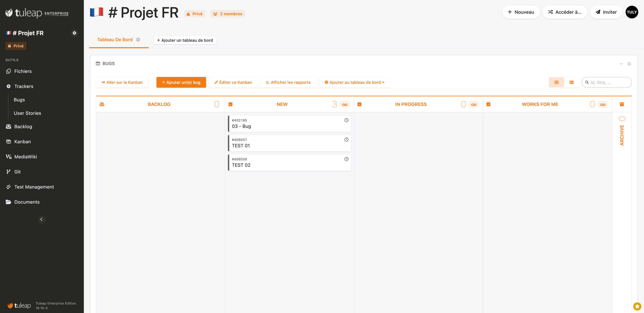
Task: Open the MediaWiki tool in sidebar
Action: coord(25,157)
